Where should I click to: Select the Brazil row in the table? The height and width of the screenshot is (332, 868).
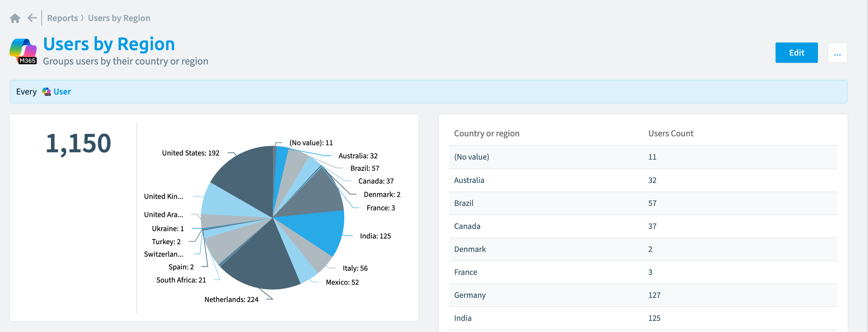pyautogui.click(x=643, y=203)
